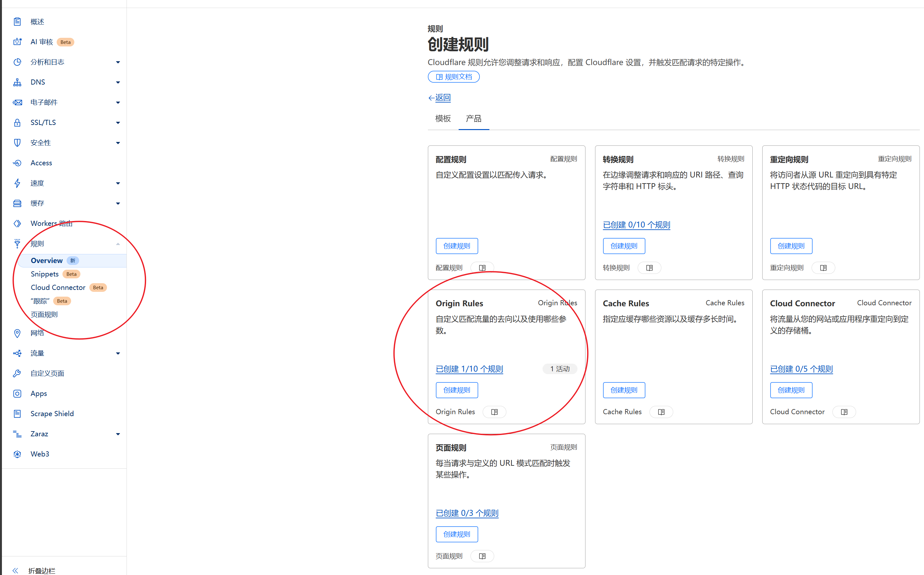Select the 产品 tab

[474, 119]
